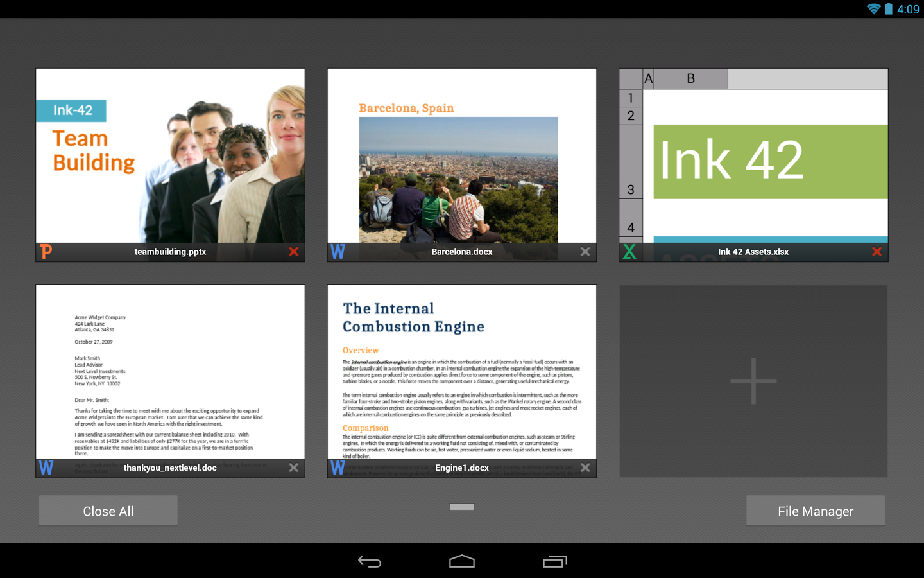Screen dimensions: 924x578
Task: Open the File Manager
Action: point(815,511)
